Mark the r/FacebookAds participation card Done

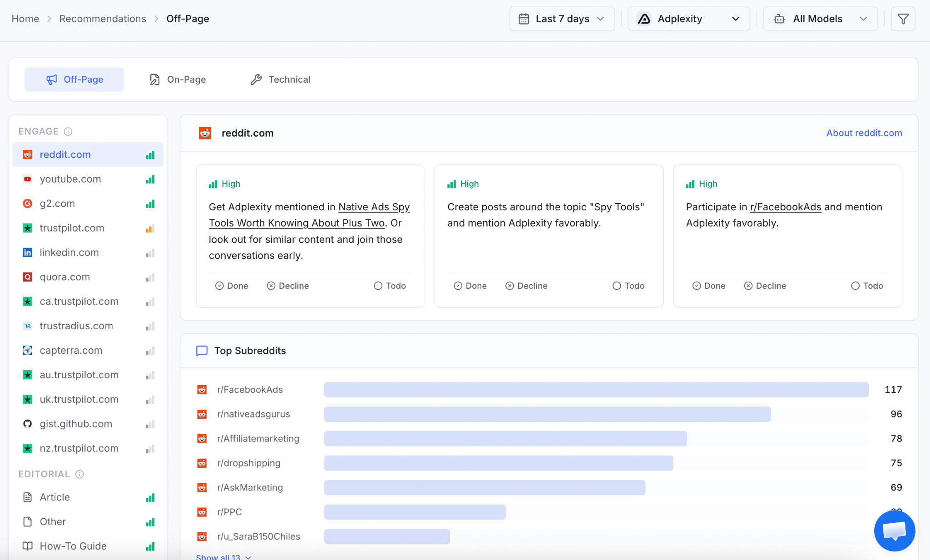tap(709, 286)
